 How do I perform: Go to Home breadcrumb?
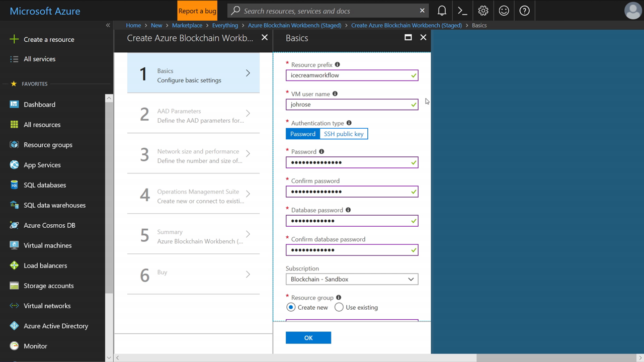[133, 25]
